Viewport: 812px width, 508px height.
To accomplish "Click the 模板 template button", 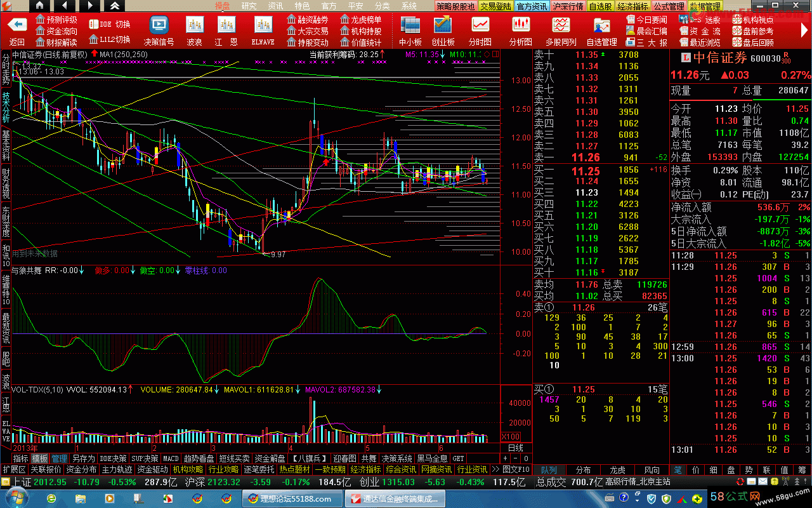I will [x=40, y=458].
